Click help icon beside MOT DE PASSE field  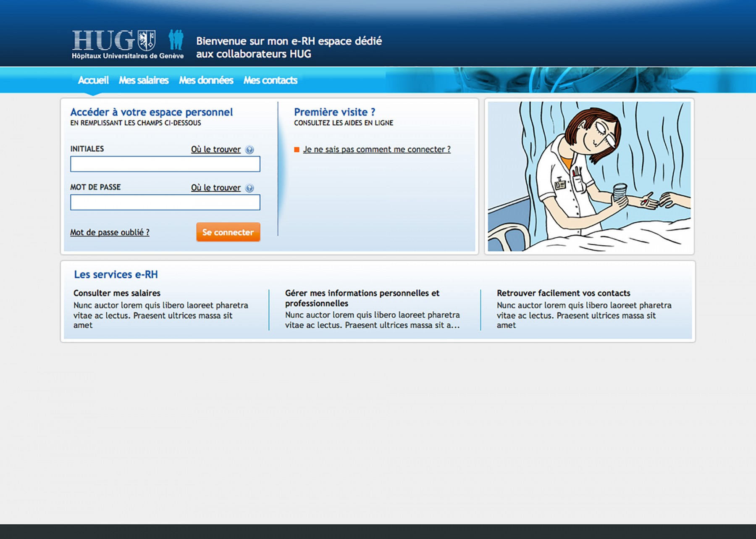(249, 188)
